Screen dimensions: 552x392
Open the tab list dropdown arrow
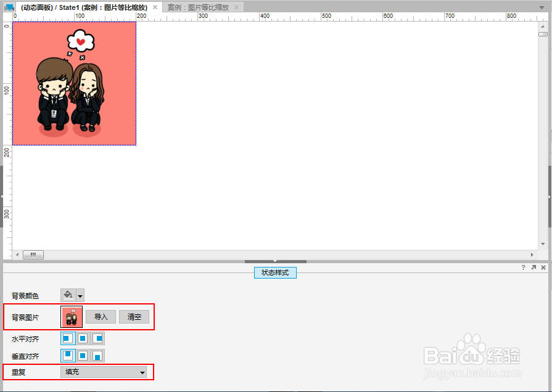point(542,7)
